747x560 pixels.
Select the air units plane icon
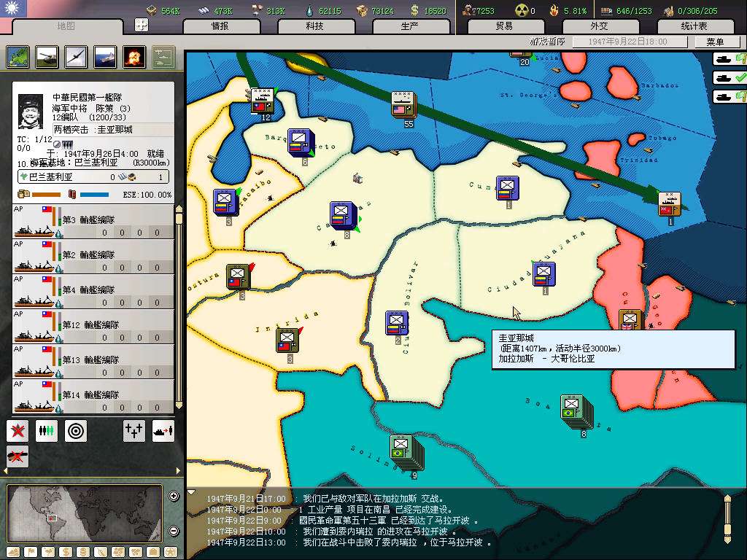click(76, 56)
